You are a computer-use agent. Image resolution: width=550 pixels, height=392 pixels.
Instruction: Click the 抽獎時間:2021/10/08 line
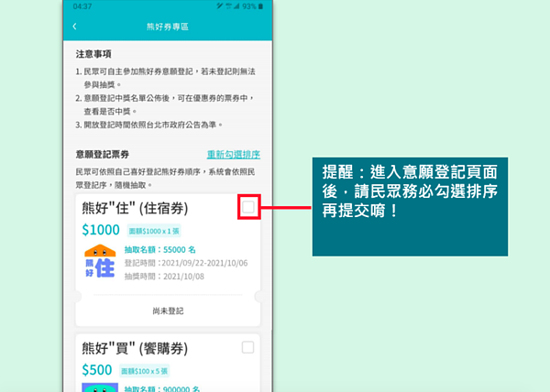click(164, 277)
